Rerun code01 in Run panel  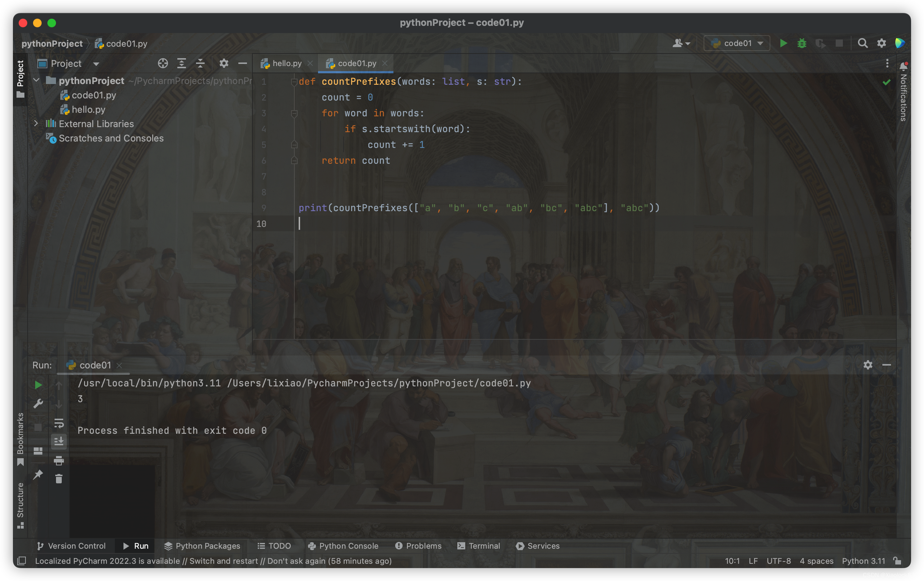point(38,385)
